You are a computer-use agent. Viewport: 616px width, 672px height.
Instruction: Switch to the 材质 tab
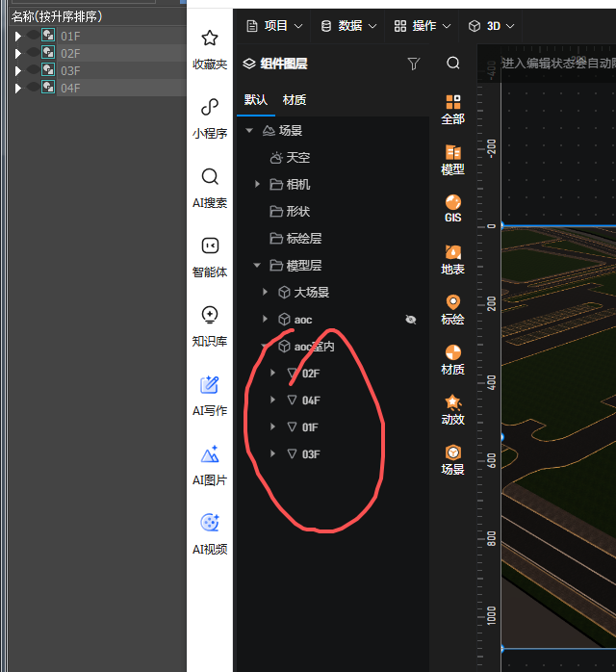pyautogui.click(x=295, y=100)
